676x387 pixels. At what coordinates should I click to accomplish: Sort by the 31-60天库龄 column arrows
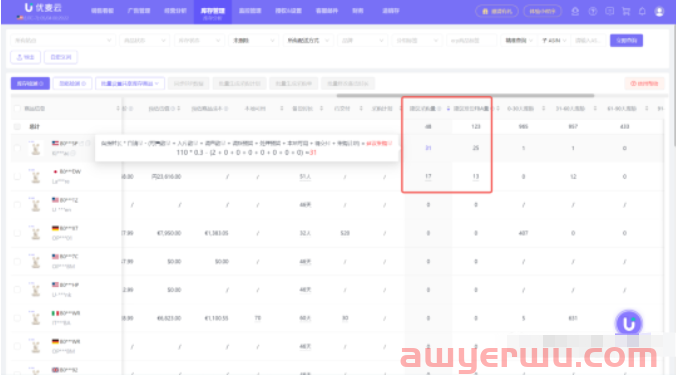click(595, 109)
